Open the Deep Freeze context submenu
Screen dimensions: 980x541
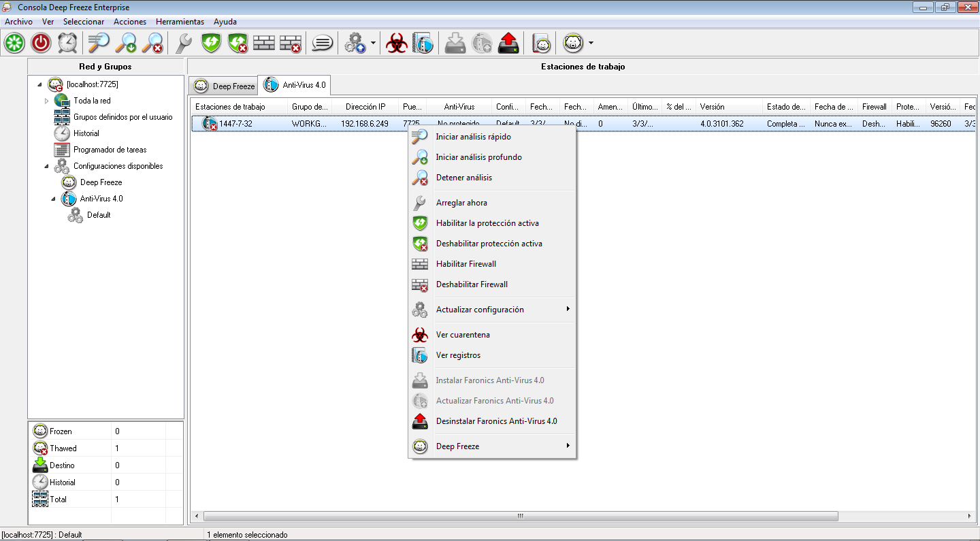tap(492, 446)
